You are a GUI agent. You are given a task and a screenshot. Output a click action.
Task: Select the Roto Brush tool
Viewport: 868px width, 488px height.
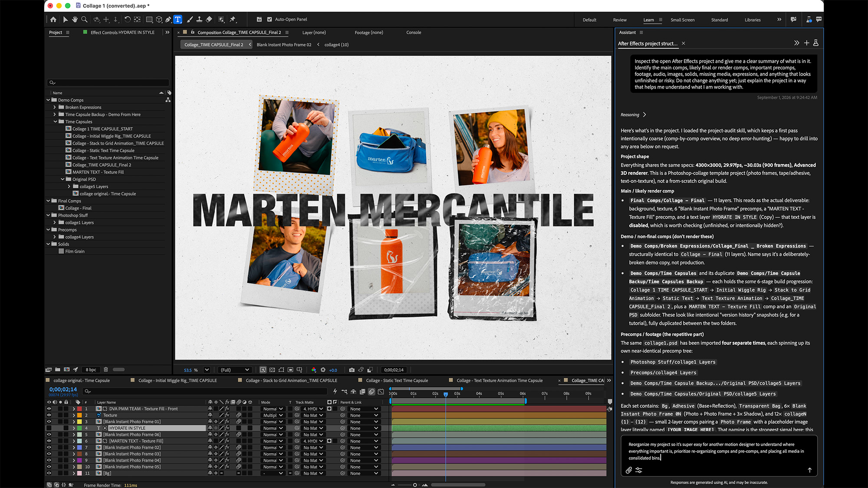point(221,20)
